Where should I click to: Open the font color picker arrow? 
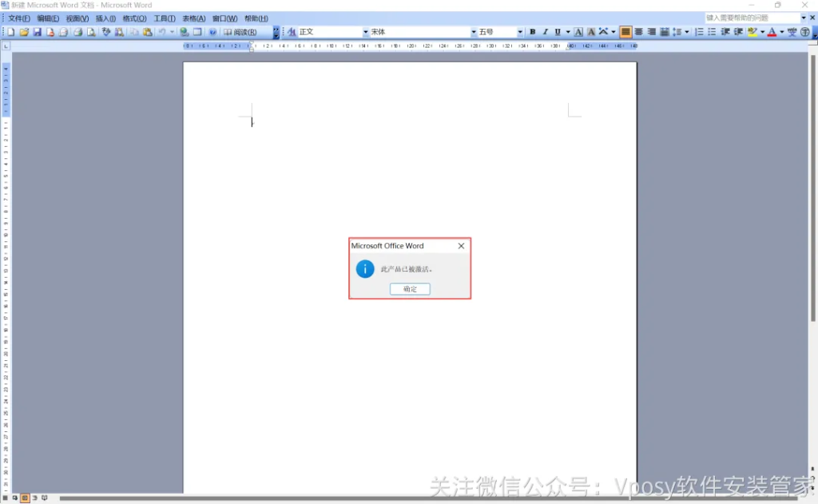782,32
